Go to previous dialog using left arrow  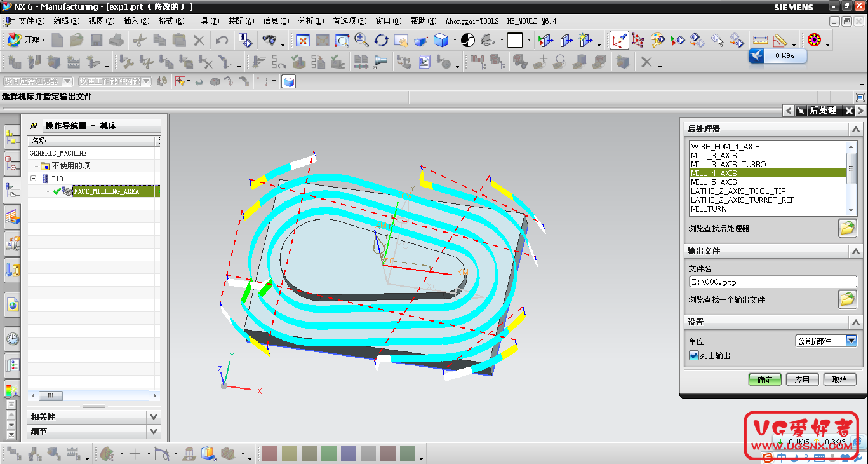tap(789, 111)
